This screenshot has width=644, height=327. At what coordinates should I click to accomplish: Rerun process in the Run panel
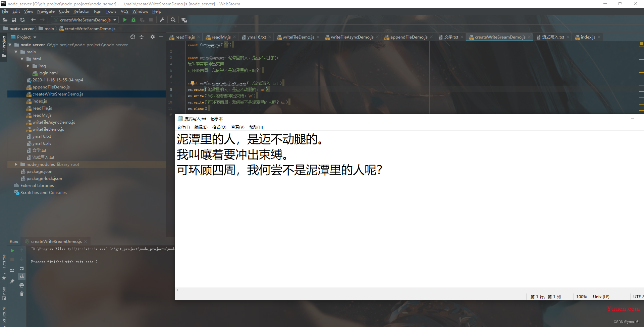click(12, 250)
